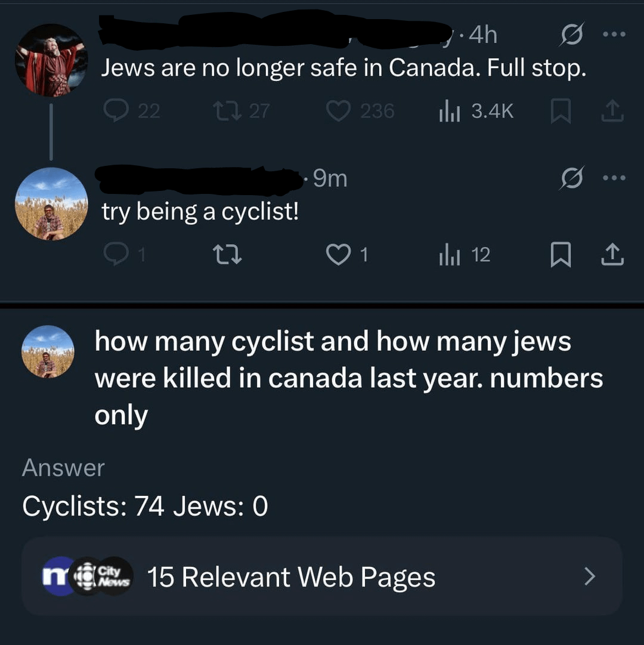Viewport: 644px width, 645px height.
Task: Open the wheat field avatar on the reply
Action: coord(51,204)
